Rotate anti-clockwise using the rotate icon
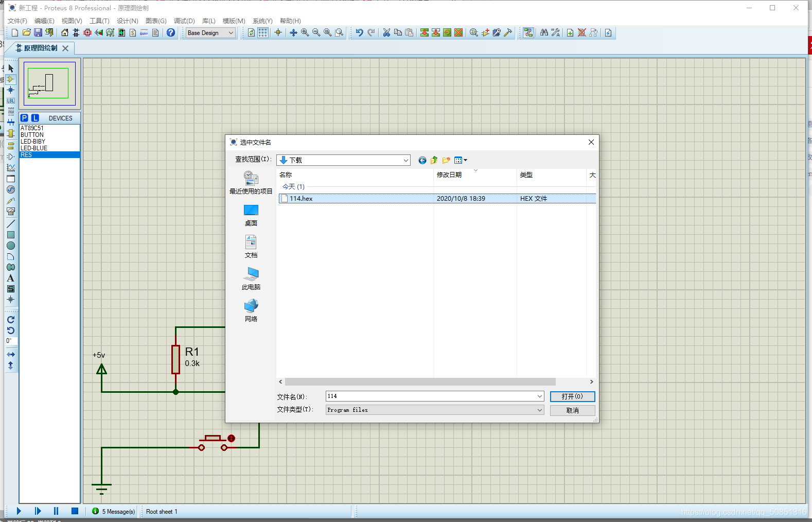The image size is (812, 522). pos(11,330)
